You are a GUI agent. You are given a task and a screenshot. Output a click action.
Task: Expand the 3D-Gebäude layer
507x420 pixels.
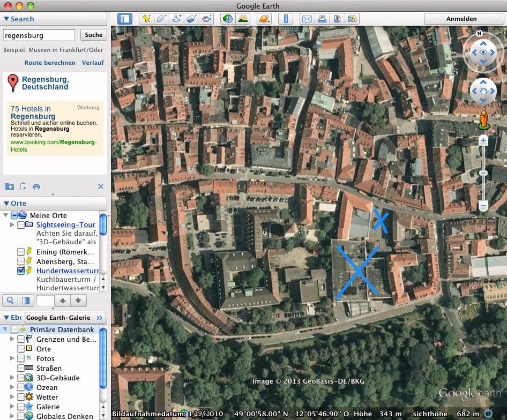click(12, 377)
